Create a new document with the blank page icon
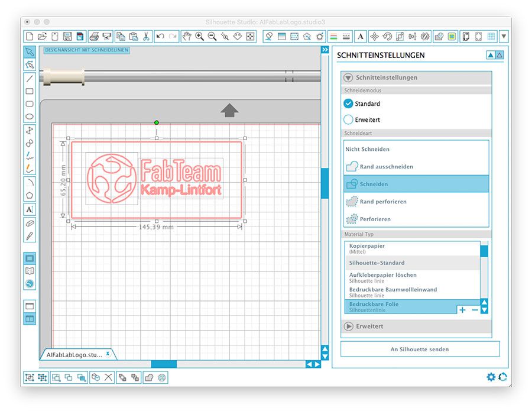532x411 pixels. (30, 36)
